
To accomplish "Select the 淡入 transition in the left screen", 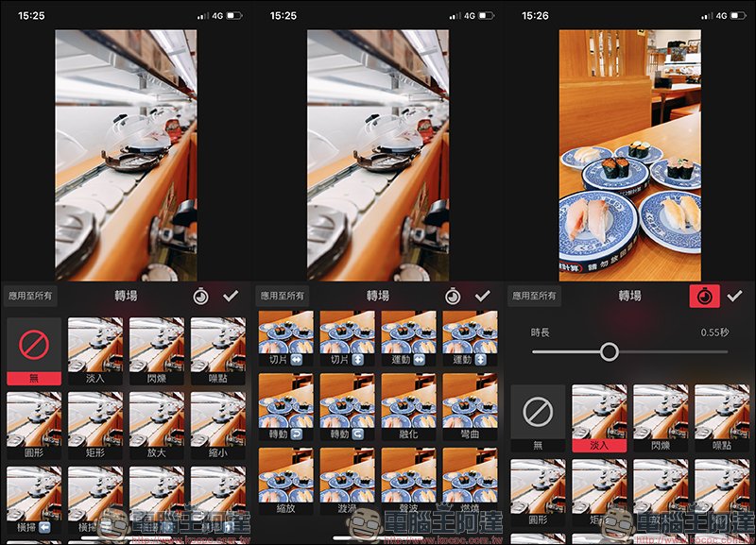I will (x=94, y=349).
